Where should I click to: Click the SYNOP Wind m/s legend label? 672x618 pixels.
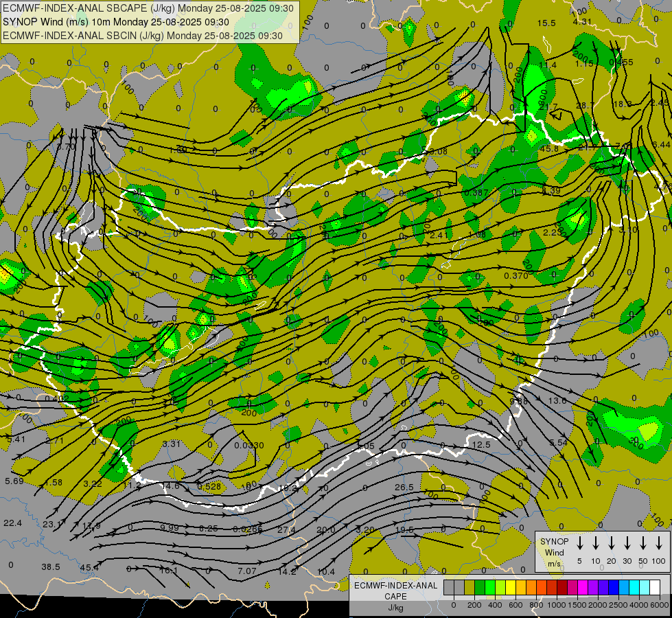coord(554,552)
